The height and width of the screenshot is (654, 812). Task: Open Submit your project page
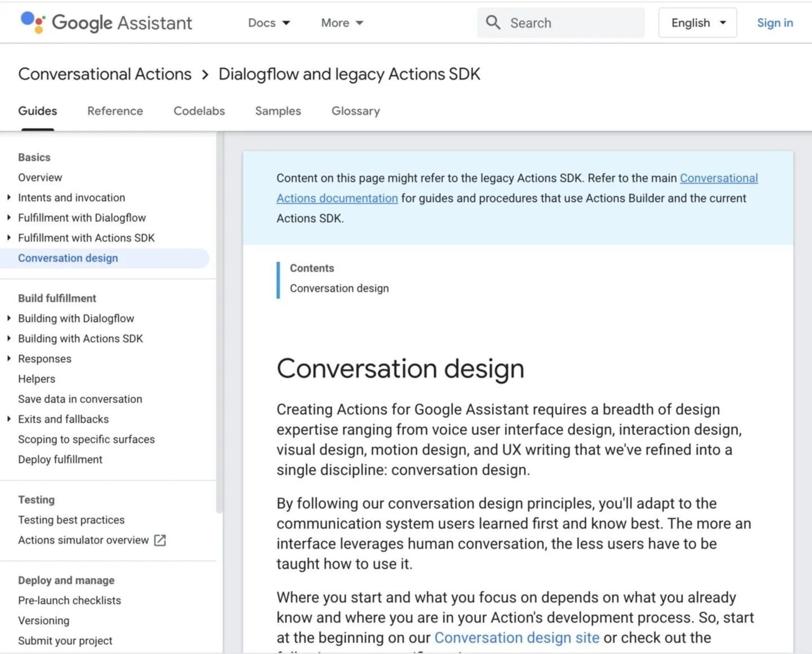coord(65,641)
